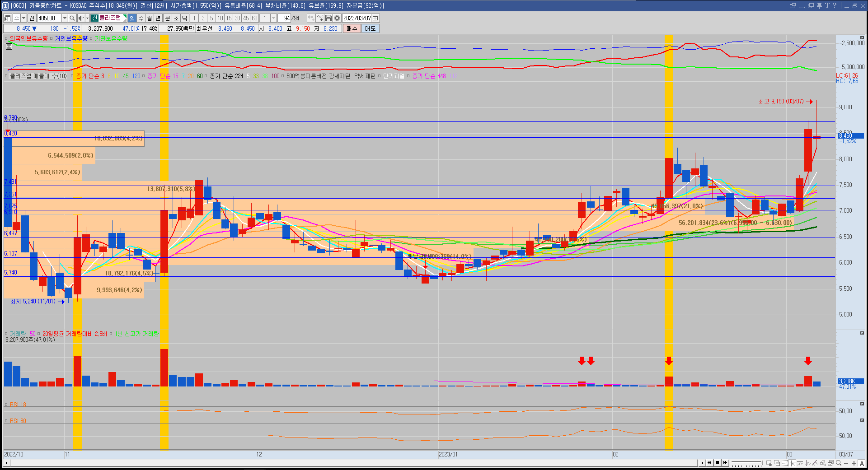
Task: Click 매수 buy button
Action: coord(352,28)
